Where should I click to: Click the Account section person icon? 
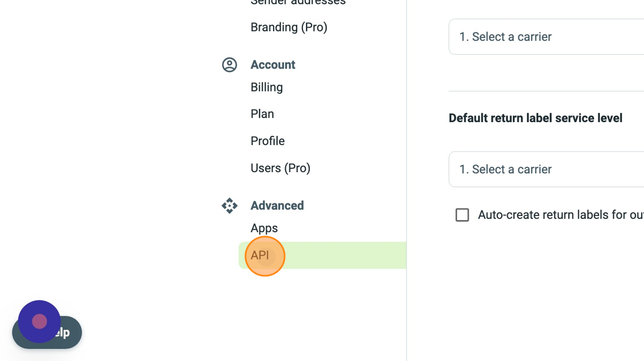(229, 64)
